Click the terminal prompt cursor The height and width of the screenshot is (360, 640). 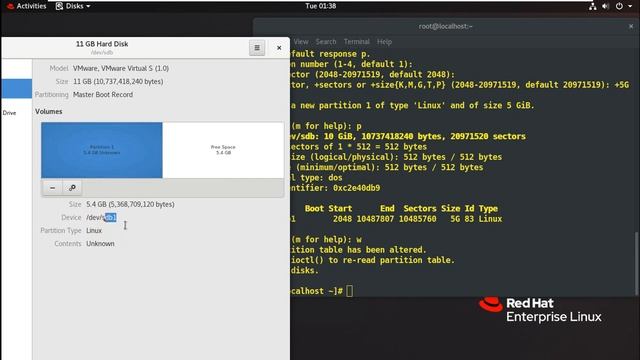click(x=349, y=291)
